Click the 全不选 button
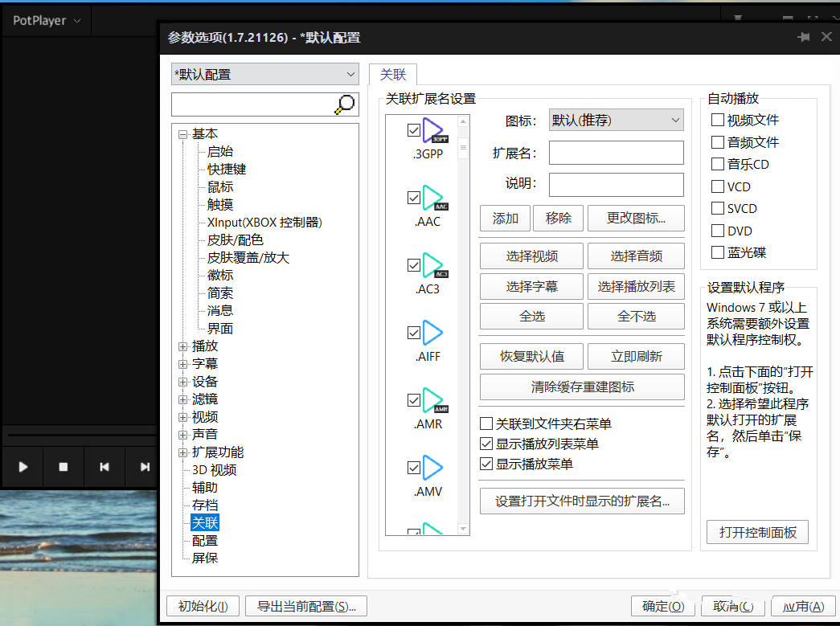 pyautogui.click(x=636, y=317)
